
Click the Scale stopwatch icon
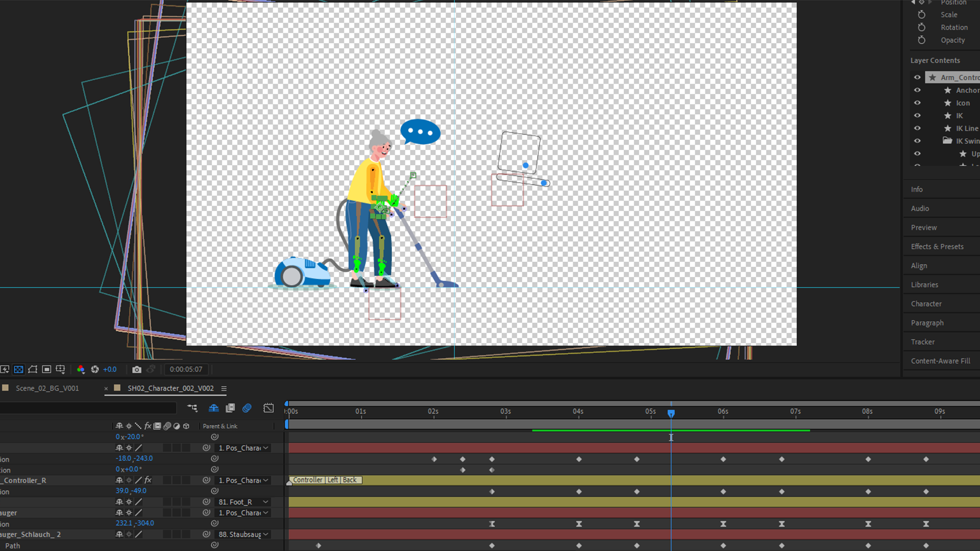tap(921, 15)
